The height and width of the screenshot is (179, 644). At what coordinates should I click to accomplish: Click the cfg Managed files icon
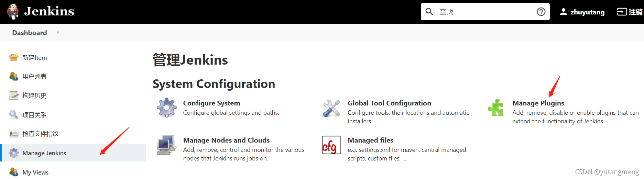(x=331, y=145)
